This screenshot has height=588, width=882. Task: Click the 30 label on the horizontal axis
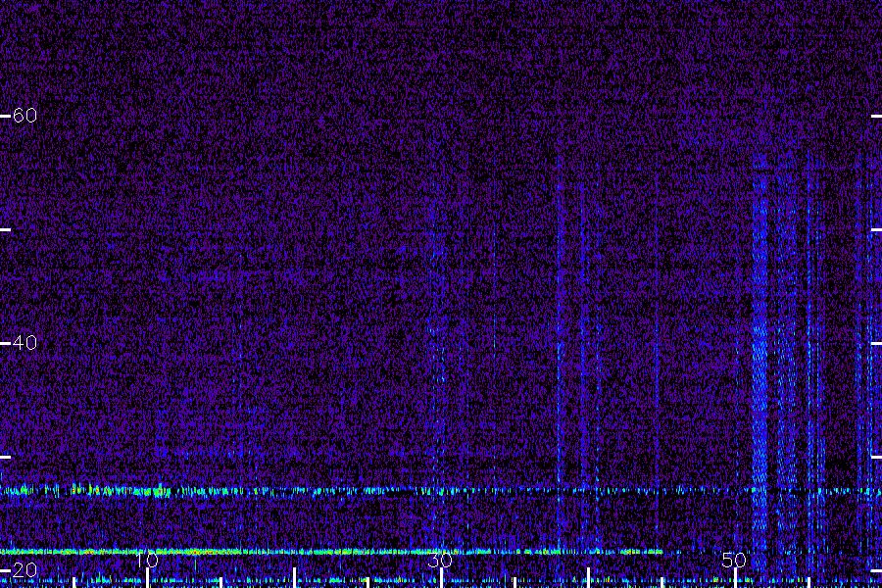pyautogui.click(x=440, y=560)
